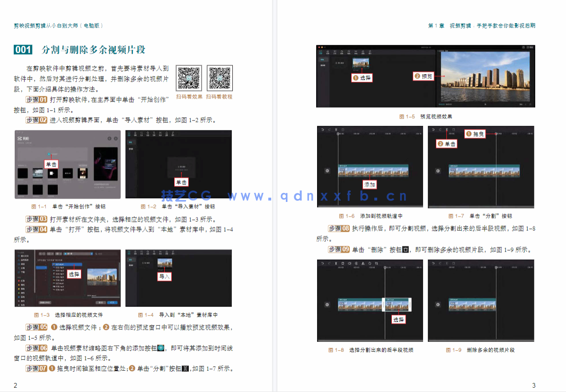This screenshot has width=566, height=392.
Task: Click the 媒体 media icon in the top toolbar
Action: click(320, 52)
